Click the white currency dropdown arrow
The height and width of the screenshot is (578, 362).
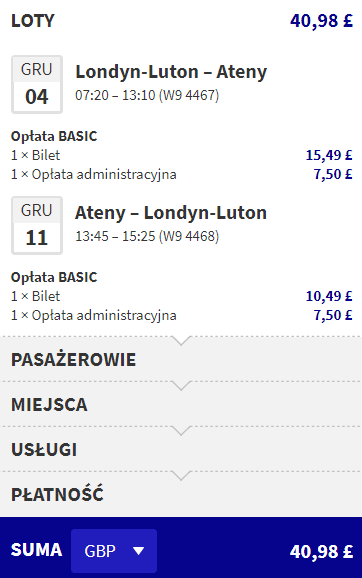point(139,551)
